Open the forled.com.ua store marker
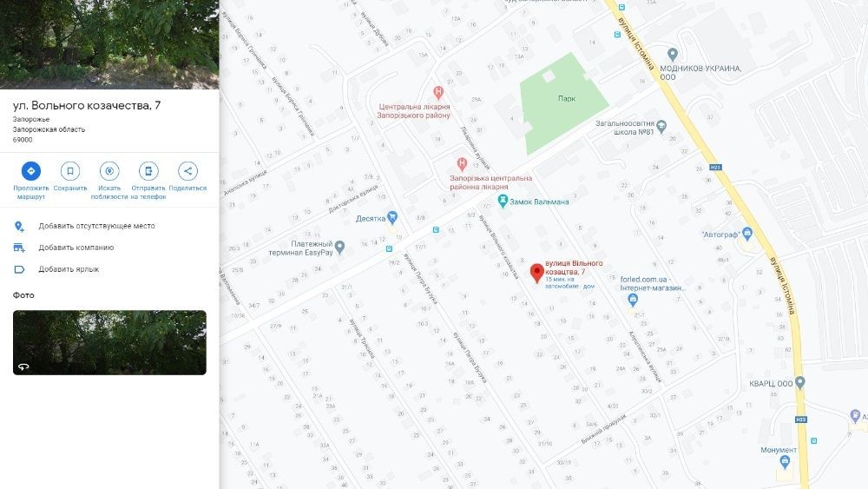The width and height of the screenshot is (868, 489). (x=633, y=301)
